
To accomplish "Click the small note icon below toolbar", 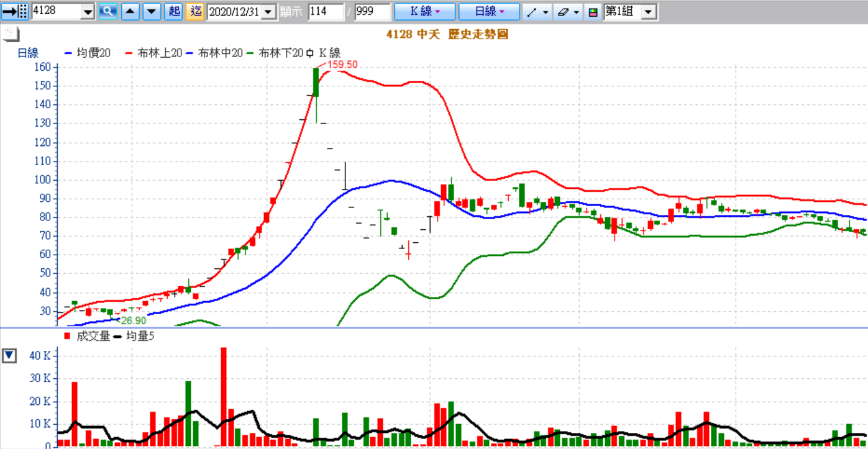I will point(11,34).
